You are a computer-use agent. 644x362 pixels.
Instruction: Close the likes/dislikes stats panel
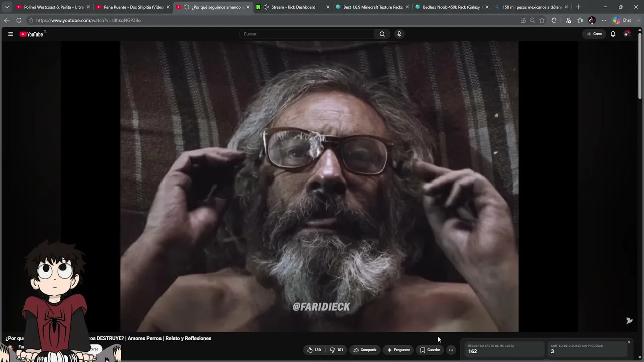coord(629,342)
